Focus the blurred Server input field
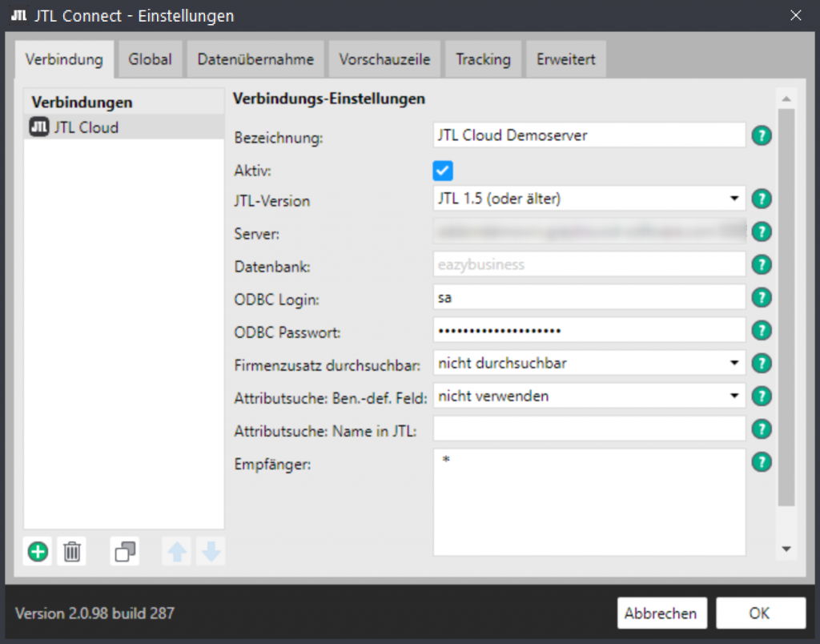 (x=589, y=231)
